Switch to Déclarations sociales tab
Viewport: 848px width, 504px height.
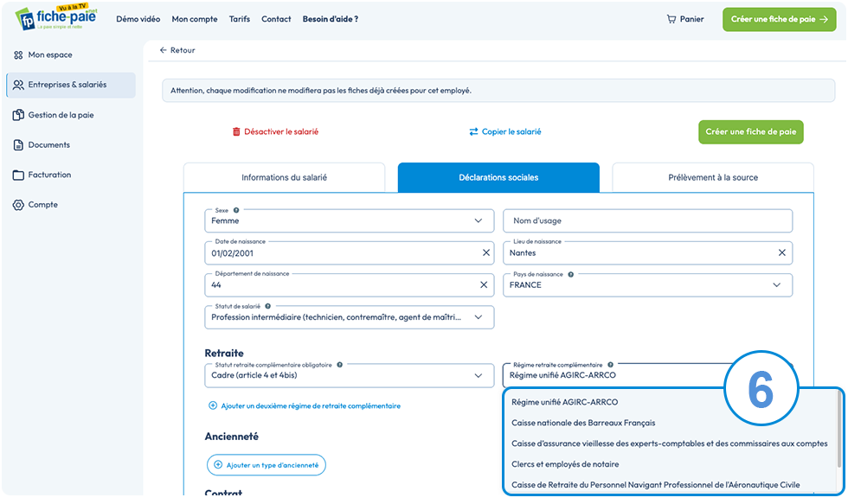click(x=498, y=178)
